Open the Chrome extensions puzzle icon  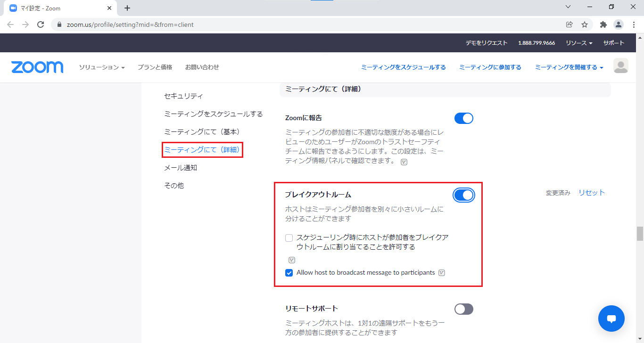coord(603,24)
